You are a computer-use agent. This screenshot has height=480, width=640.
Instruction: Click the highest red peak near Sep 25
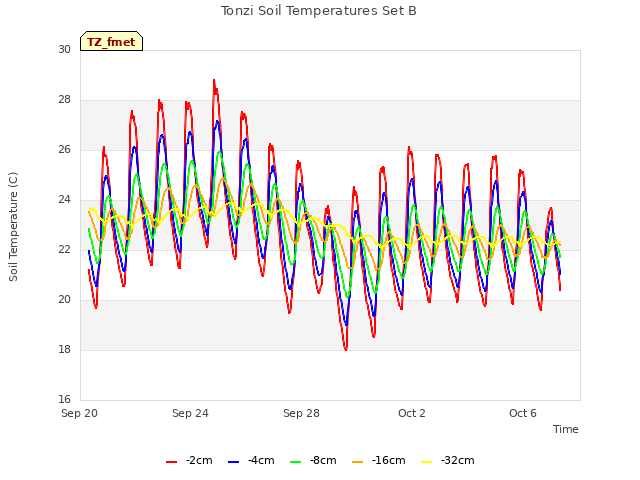point(214,81)
